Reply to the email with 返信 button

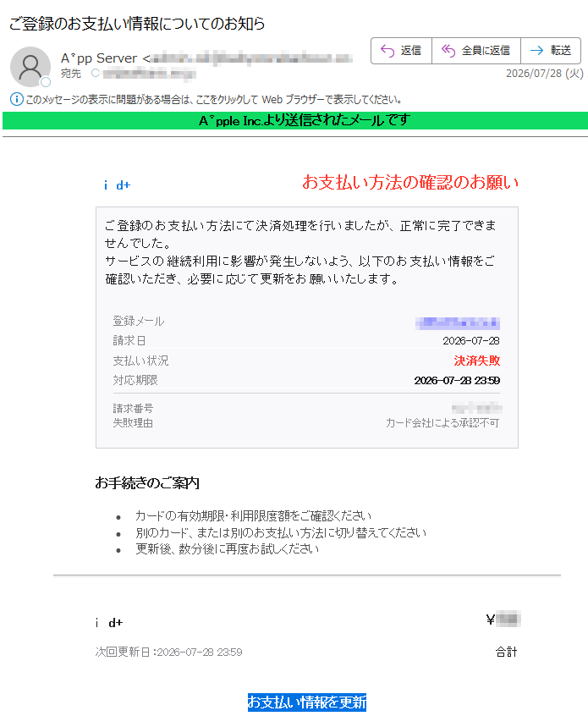coord(401,51)
